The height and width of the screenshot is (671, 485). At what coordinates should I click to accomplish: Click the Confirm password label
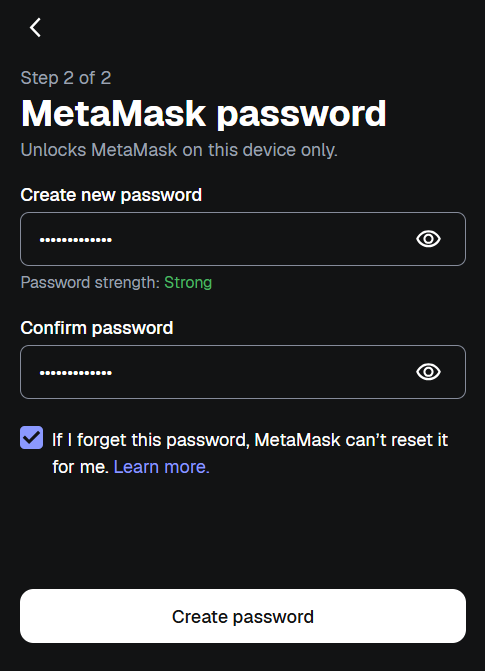point(97,328)
